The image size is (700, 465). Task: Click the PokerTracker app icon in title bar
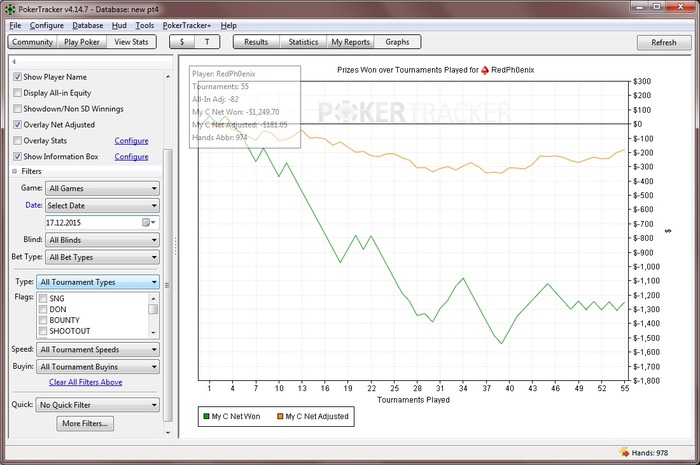11,8
